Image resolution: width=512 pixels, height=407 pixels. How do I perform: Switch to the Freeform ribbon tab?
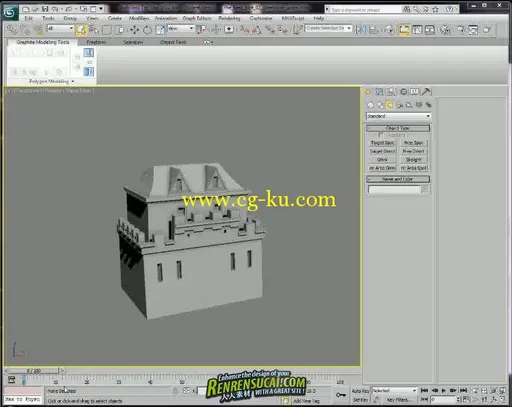pyautogui.click(x=96, y=42)
